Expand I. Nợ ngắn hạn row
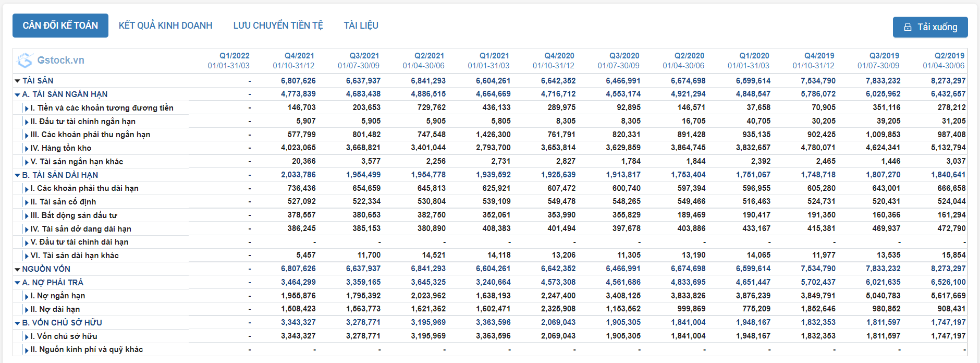Screen dimensions: 980x363 (27, 296)
